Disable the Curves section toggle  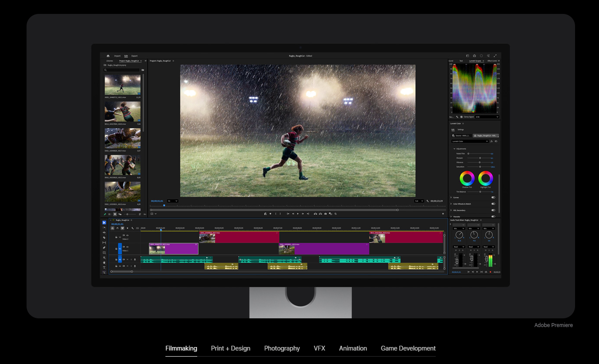(x=493, y=197)
